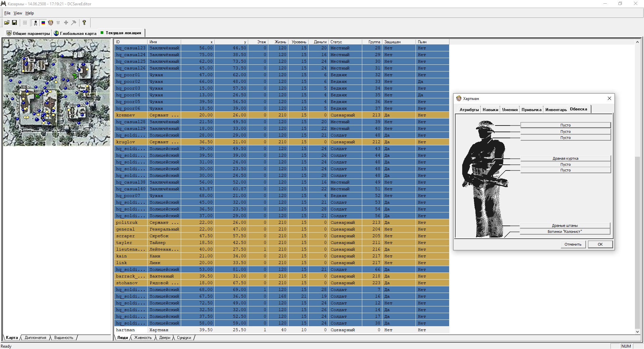Sort by the Статус column header
Image resolution: width=644 pixels, height=349 pixels.
point(345,42)
